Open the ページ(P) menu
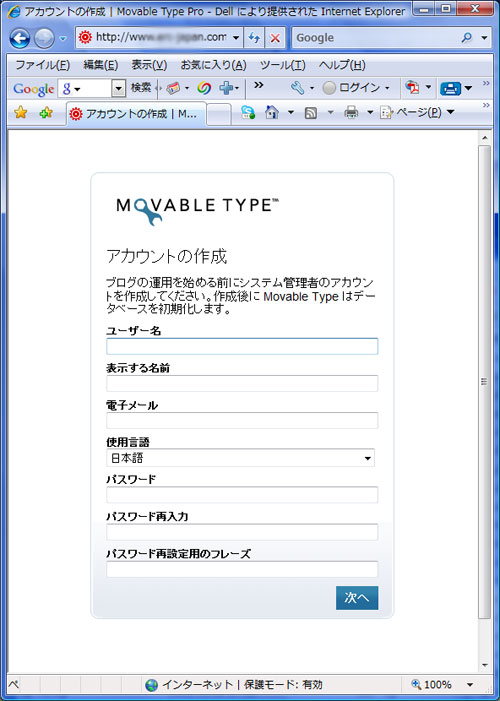500x701 pixels. [x=417, y=113]
